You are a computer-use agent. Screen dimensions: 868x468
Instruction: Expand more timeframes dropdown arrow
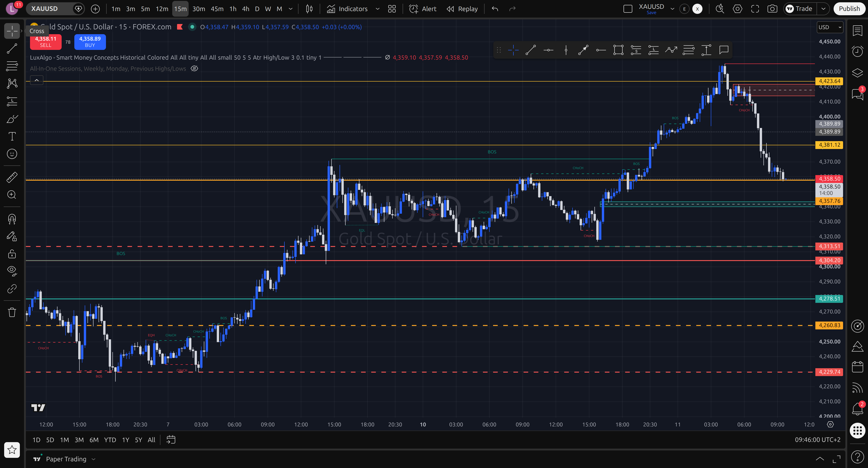(x=290, y=9)
